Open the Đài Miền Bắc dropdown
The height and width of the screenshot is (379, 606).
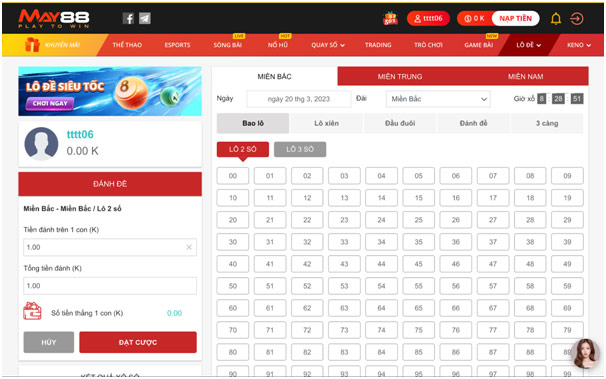coord(438,99)
